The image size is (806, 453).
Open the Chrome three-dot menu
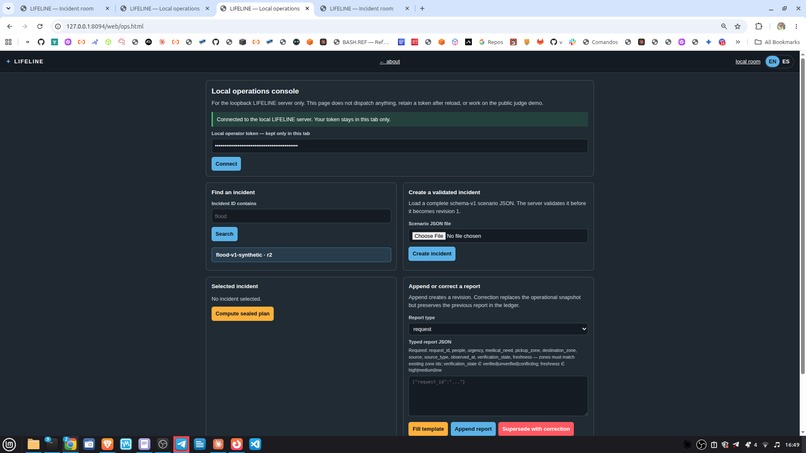[796, 26]
